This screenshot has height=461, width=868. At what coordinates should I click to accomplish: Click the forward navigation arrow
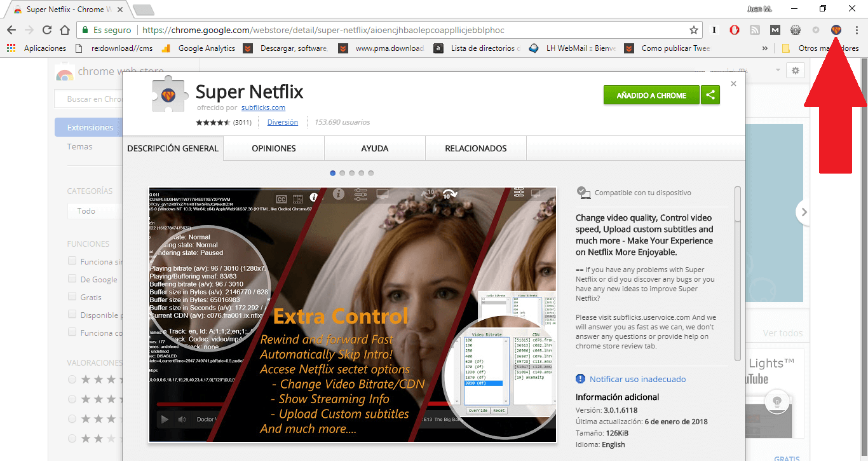29,30
